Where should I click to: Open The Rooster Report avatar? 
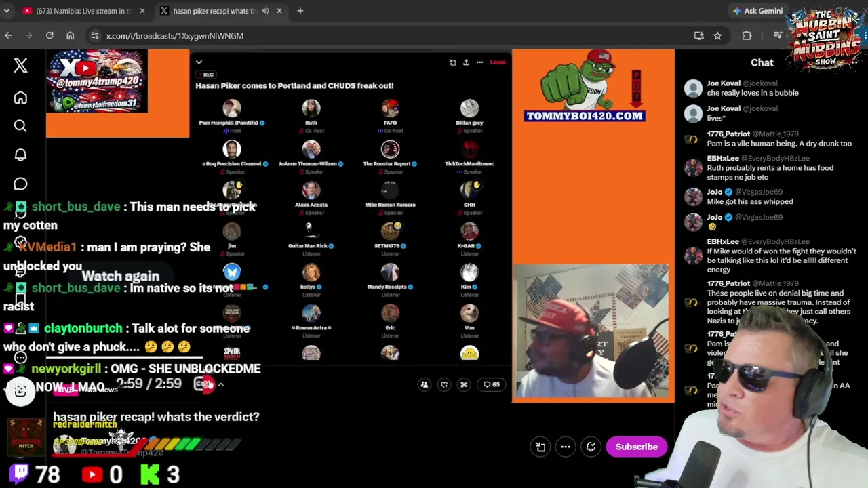point(390,149)
